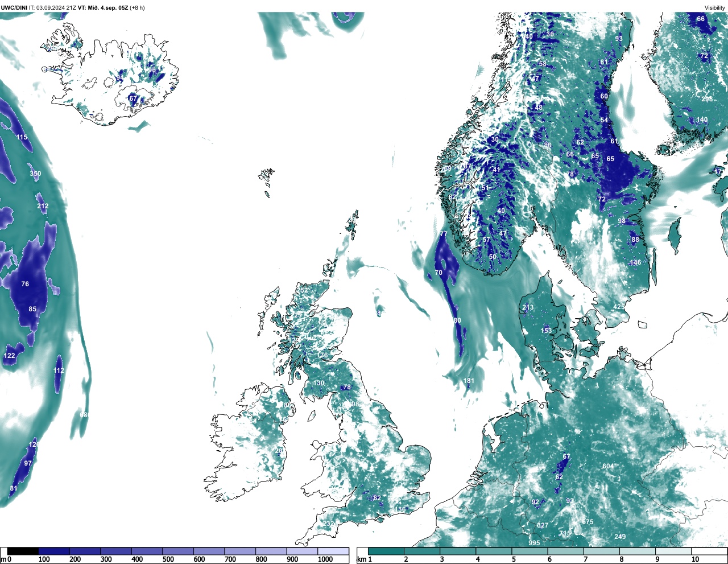Click the '1000' label on metre legend

325,560
